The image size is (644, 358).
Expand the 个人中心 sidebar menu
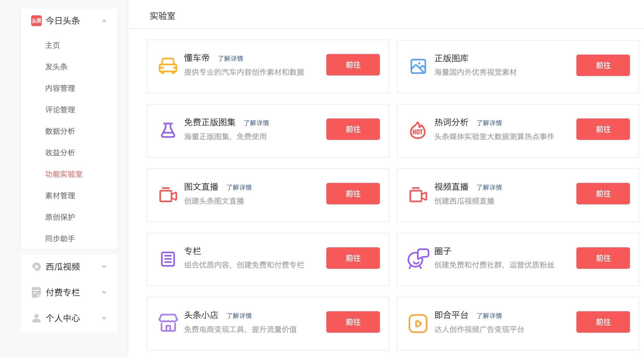coord(104,319)
